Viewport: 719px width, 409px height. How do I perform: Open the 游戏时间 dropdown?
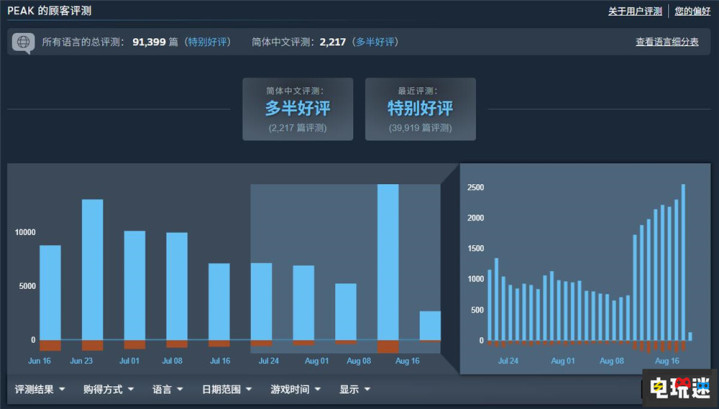pyautogui.click(x=295, y=390)
